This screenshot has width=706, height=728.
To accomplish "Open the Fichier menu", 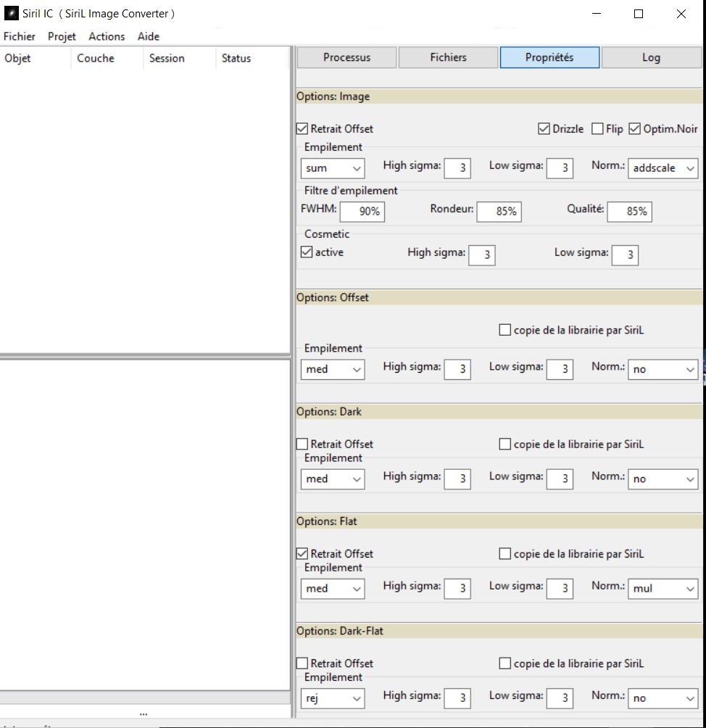I will (x=20, y=36).
